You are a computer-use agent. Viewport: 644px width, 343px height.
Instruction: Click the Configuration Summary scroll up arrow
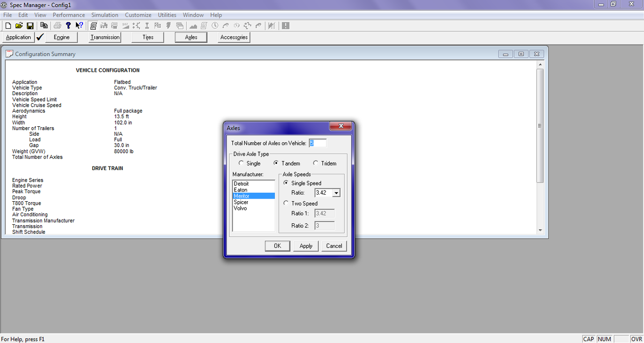[x=540, y=64]
